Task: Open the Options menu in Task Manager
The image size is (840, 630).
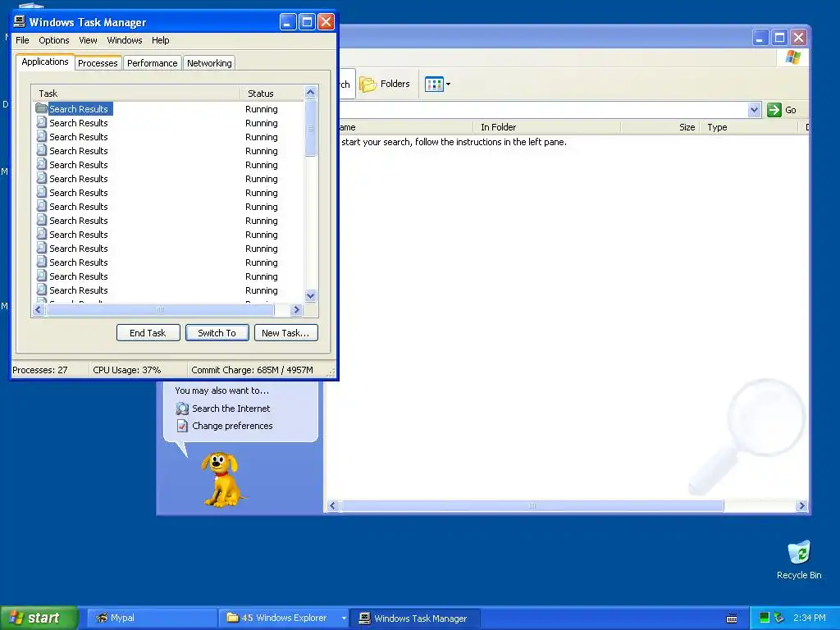Action: [53, 40]
